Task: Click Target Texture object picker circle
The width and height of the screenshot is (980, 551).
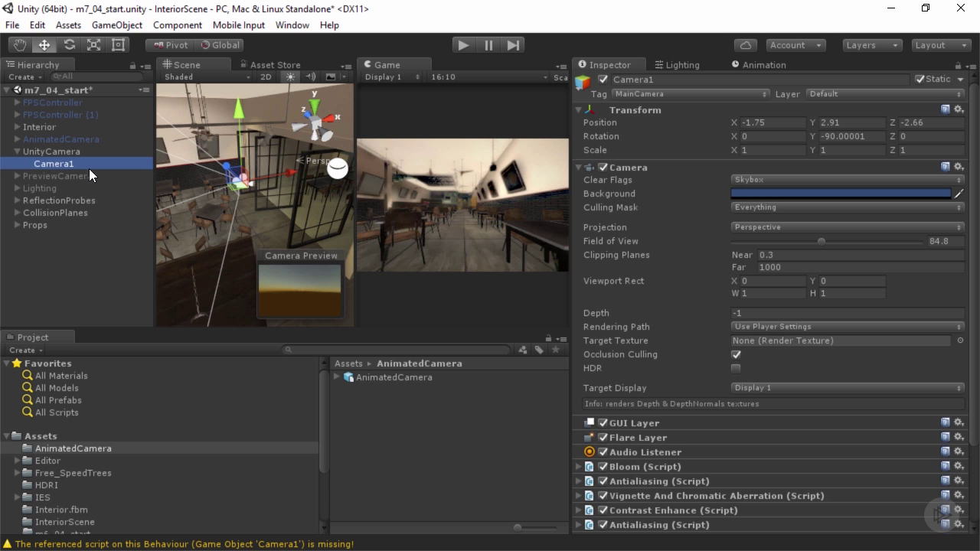Action: click(x=960, y=341)
